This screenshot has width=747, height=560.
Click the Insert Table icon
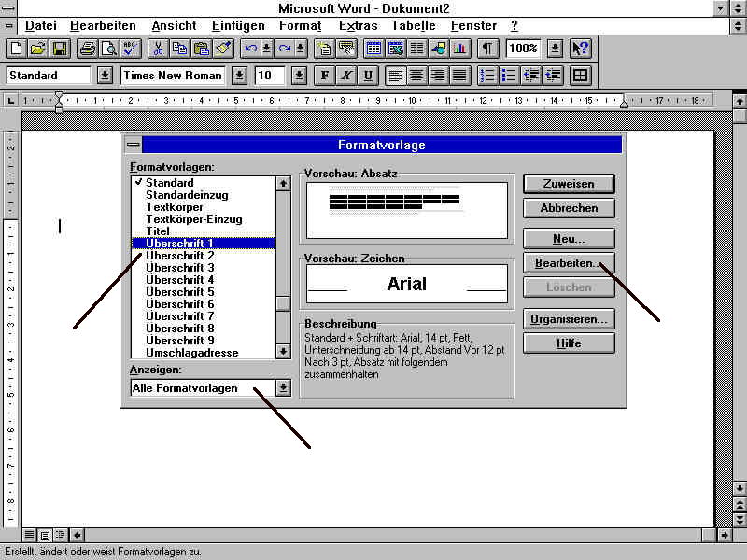[x=374, y=49]
